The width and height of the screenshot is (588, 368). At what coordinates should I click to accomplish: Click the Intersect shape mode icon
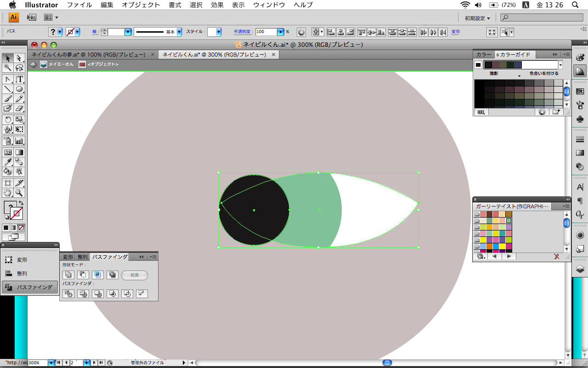98,275
